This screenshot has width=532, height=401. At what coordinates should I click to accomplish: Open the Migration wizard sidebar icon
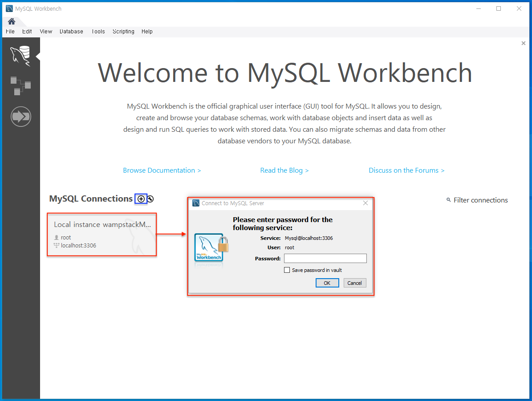(x=20, y=117)
